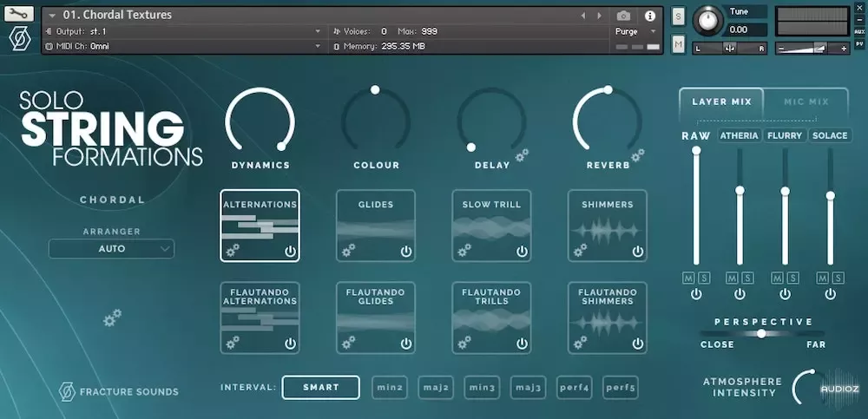
Task: Select the Solace layer label
Action: (x=830, y=135)
